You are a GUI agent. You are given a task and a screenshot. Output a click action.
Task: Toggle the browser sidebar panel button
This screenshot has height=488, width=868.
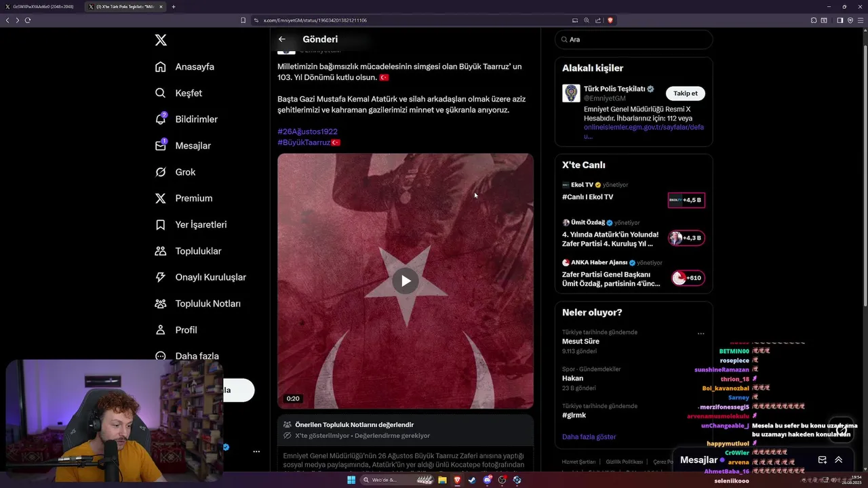click(840, 20)
